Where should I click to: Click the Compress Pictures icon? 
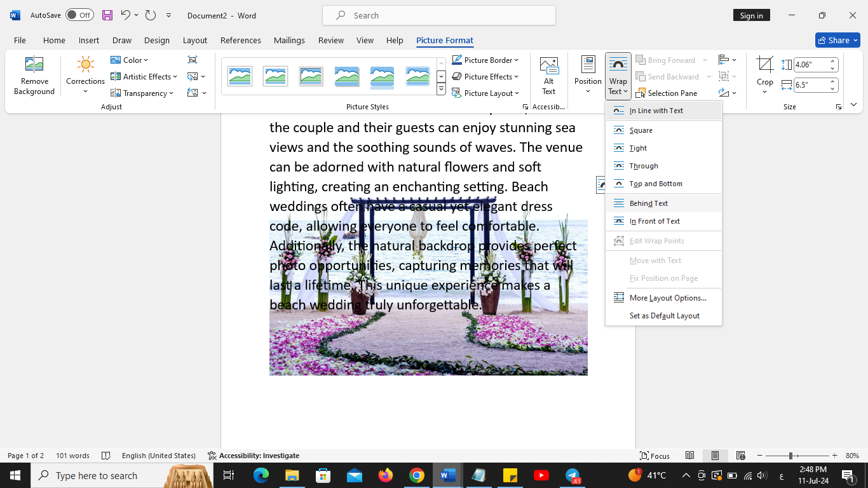pyautogui.click(x=193, y=60)
